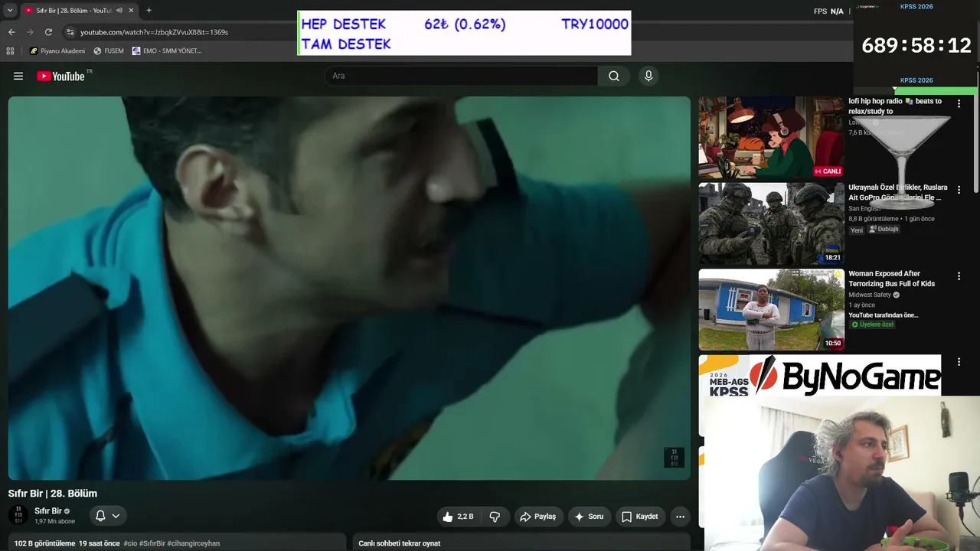This screenshot has height=551, width=980.
Task: Click the Yeni badge
Action: (857, 230)
